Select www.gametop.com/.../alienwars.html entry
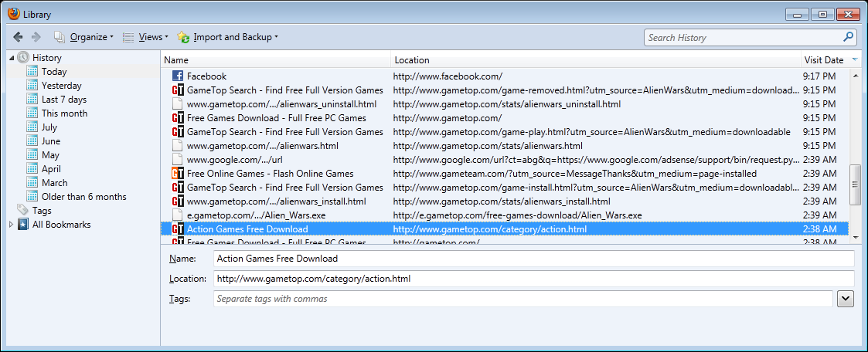 click(504, 146)
